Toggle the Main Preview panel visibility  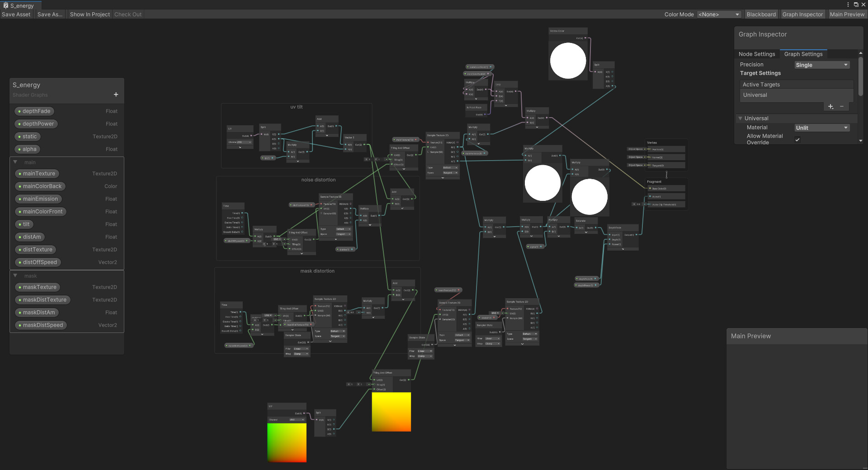click(847, 14)
